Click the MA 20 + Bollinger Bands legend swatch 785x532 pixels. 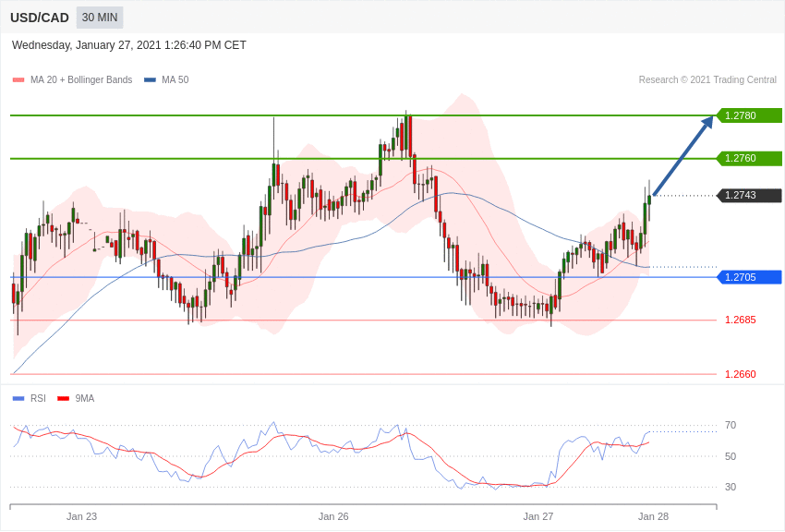coord(18,79)
